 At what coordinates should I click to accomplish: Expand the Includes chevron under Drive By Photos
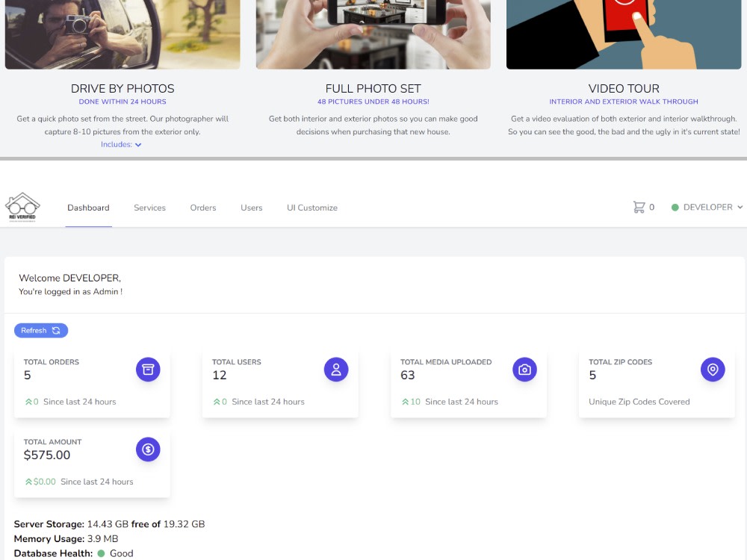138,145
